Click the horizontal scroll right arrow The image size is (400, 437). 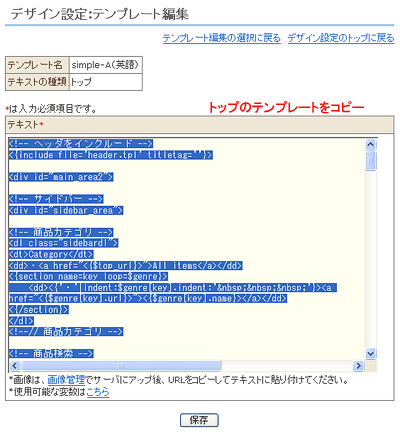coord(358,366)
